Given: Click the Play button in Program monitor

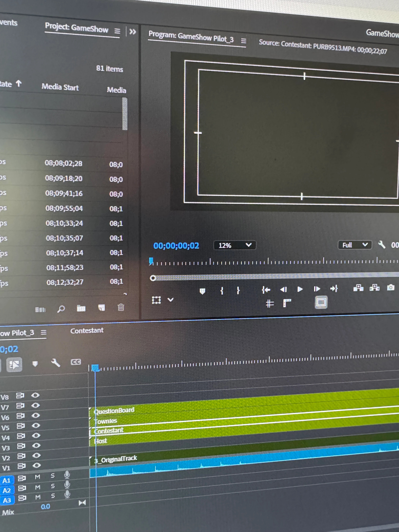Looking at the screenshot, I should (300, 289).
